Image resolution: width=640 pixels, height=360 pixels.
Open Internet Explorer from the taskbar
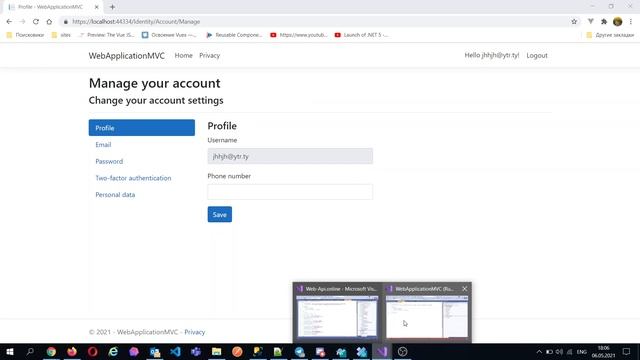(x=113, y=351)
